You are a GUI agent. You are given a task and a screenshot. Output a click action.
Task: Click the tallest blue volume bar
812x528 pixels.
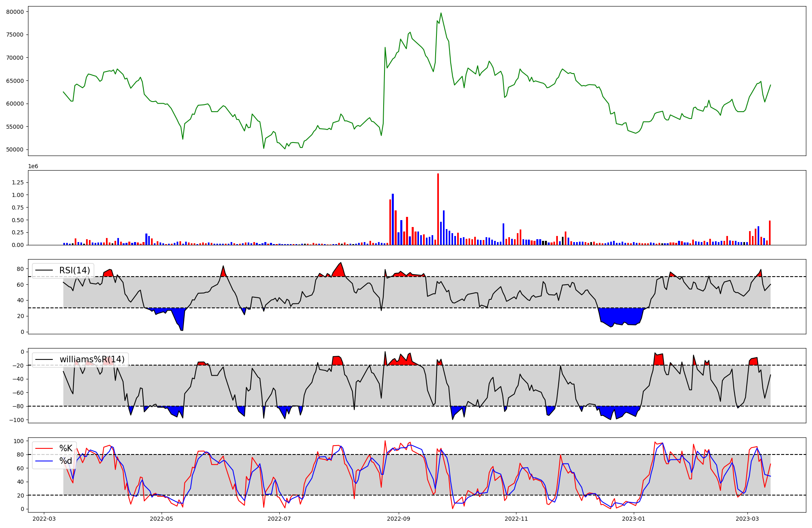point(393,219)
